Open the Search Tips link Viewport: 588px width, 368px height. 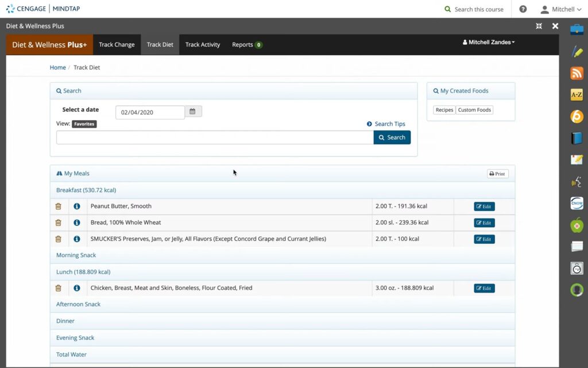386,124
